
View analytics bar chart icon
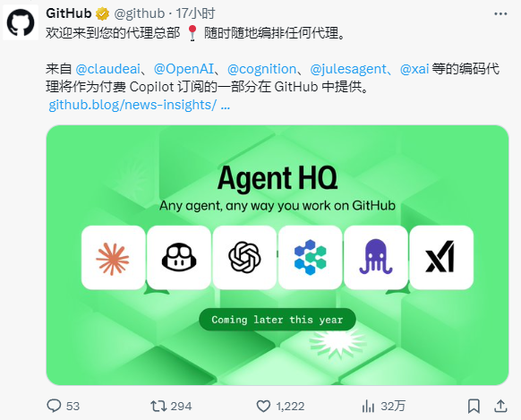pos(368,406)
